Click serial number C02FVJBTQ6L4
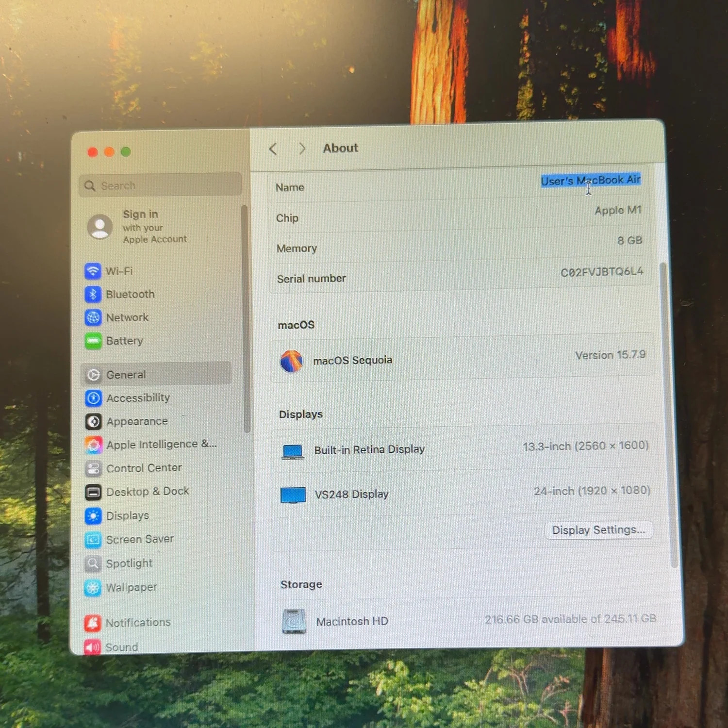This screenshot has height=728, width=728. tap(602, 272)
